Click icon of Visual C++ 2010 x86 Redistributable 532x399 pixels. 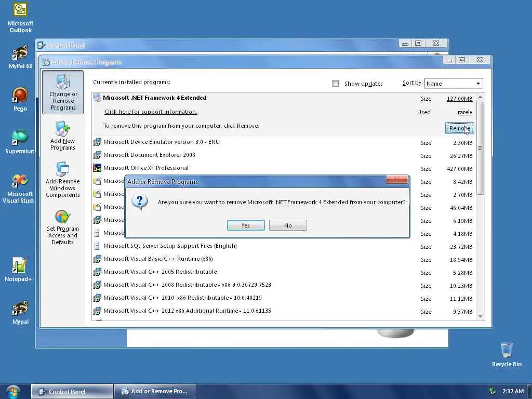point(97,298)
